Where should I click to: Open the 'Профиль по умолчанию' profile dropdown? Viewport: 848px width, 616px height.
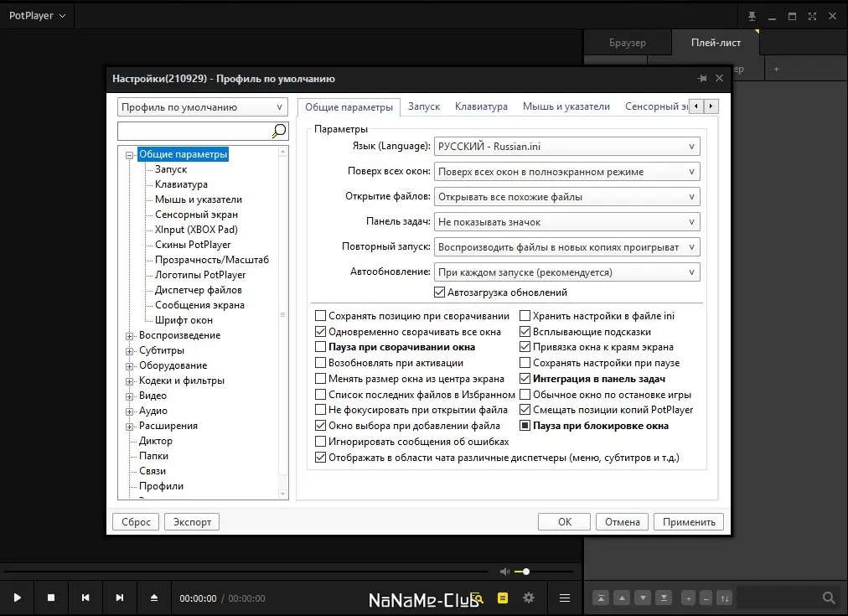pyautogui.click(x=203, y=107)
